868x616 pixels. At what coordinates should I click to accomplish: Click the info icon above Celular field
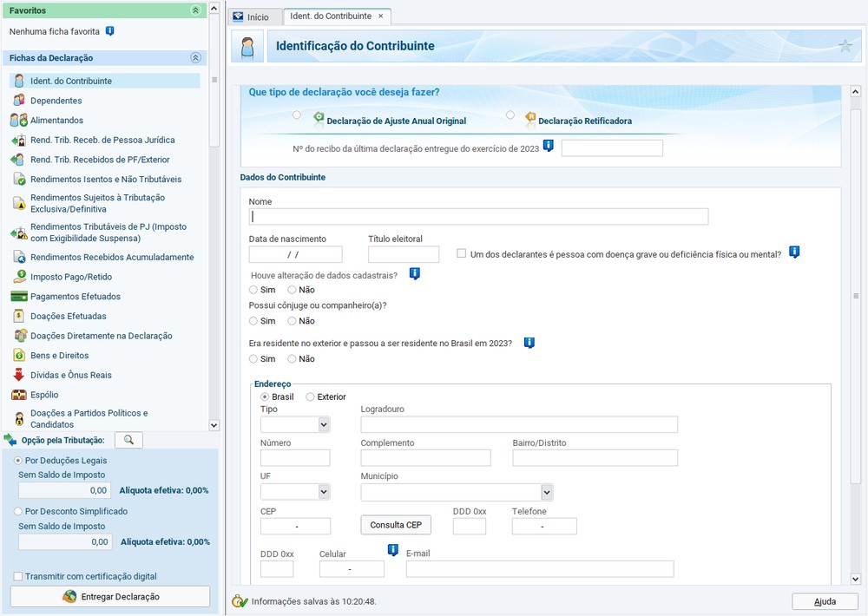pos(392,550)
